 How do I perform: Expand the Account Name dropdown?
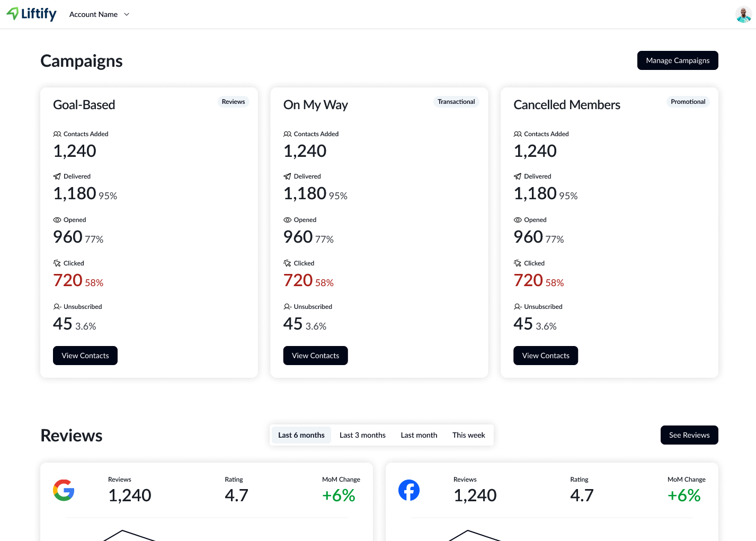pyautogui.click(x=94, y=14)
